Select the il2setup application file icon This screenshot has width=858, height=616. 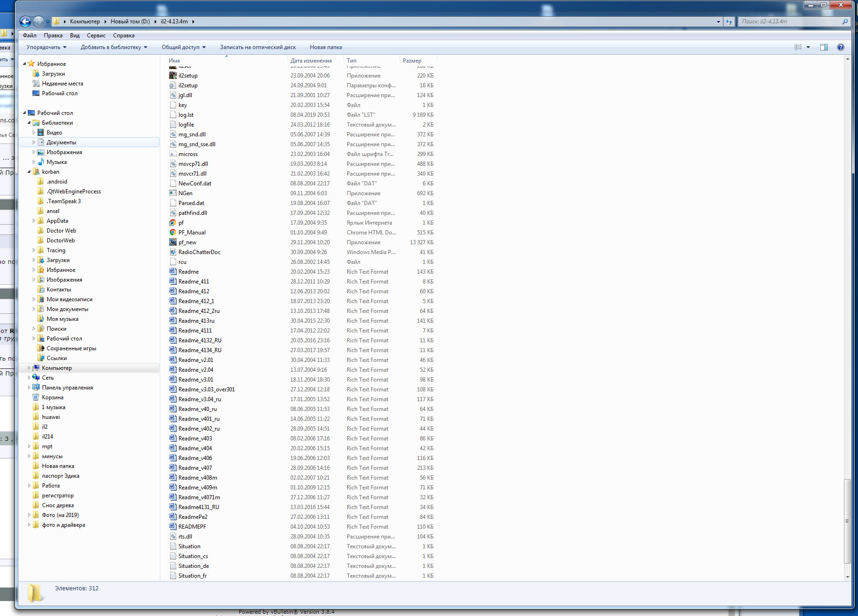173,76
